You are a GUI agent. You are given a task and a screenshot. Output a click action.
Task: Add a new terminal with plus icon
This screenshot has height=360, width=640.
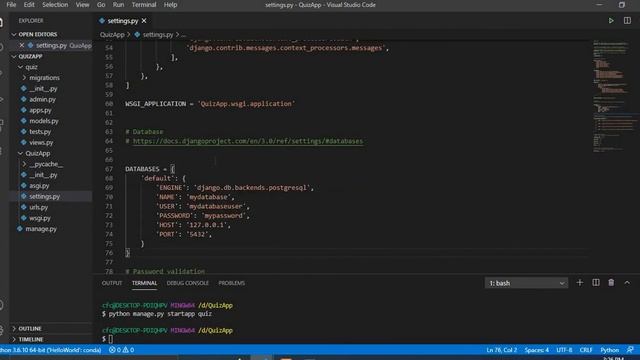tap(580, 282)
